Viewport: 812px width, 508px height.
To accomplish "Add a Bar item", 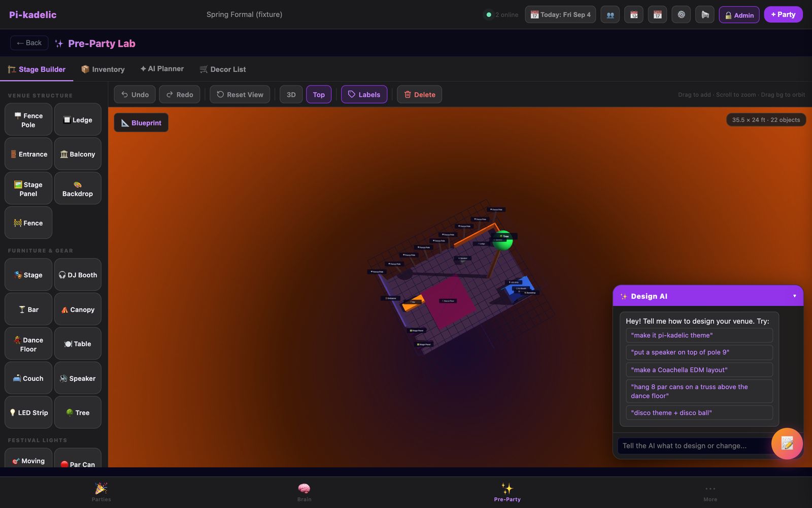I will click(x=28, y=309).
